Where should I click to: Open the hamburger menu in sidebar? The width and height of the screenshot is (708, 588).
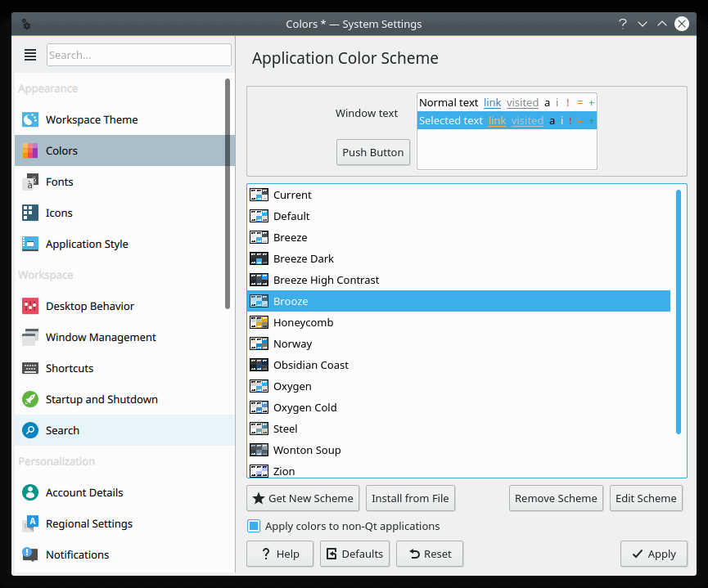tap(30, 55)
